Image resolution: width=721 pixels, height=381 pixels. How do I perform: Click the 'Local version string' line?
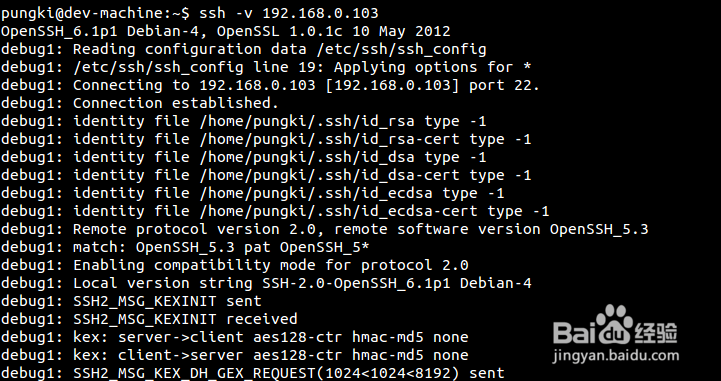pos(266,283)
